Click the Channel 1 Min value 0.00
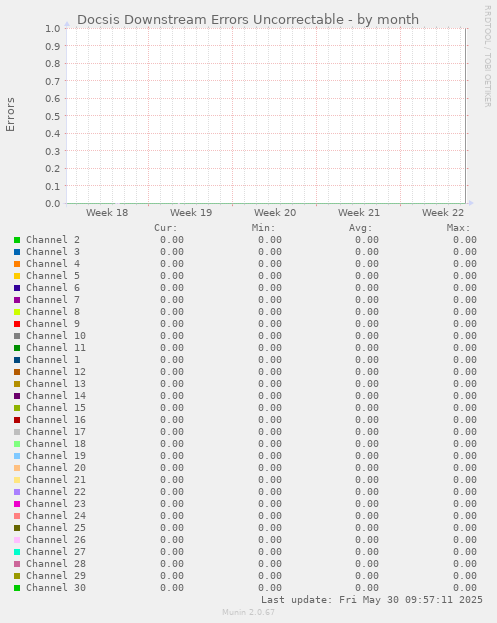The image size is (497, 623). [x=270, y=360]
